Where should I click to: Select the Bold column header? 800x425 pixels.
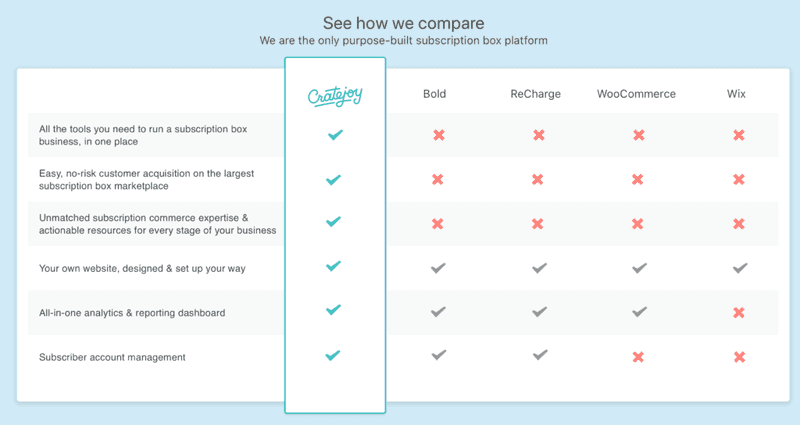tap(434, 94)
